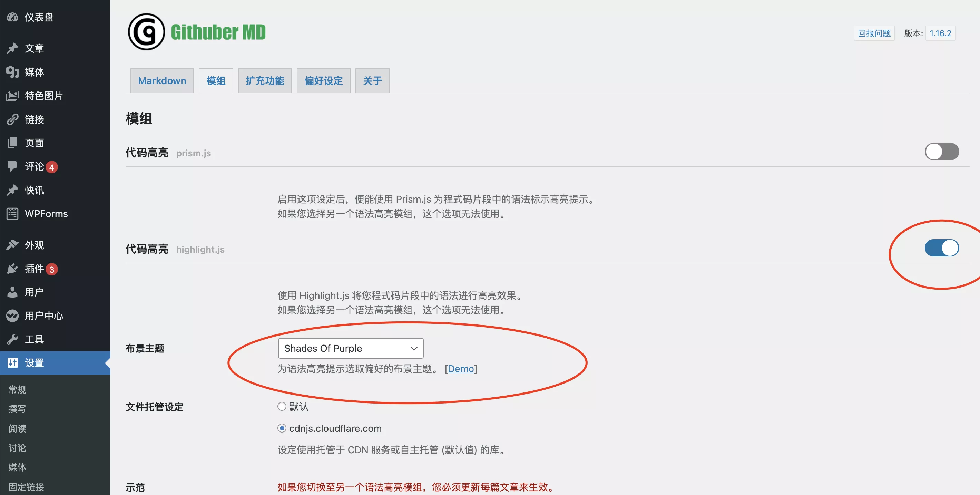Screen dimensions: 980x495
Task: Select the cdnjs.cloudflare.com radio button
Action: [282, 428]
